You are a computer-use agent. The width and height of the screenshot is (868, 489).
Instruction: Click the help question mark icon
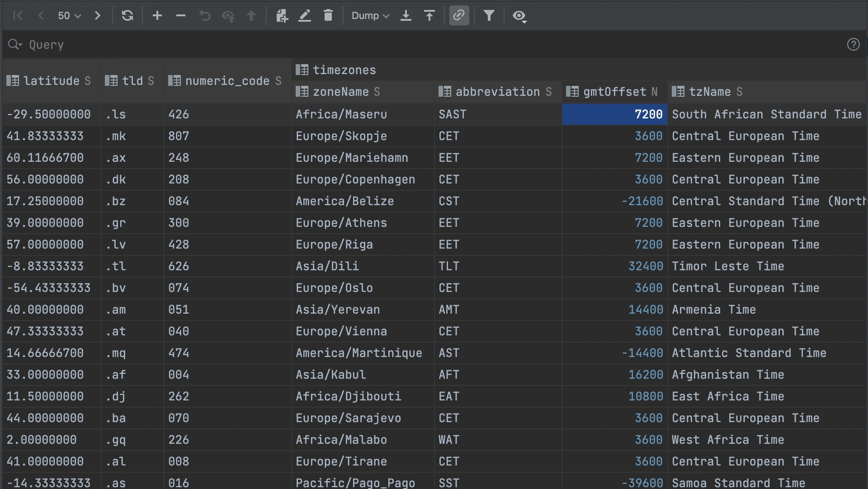pos(853,44)
